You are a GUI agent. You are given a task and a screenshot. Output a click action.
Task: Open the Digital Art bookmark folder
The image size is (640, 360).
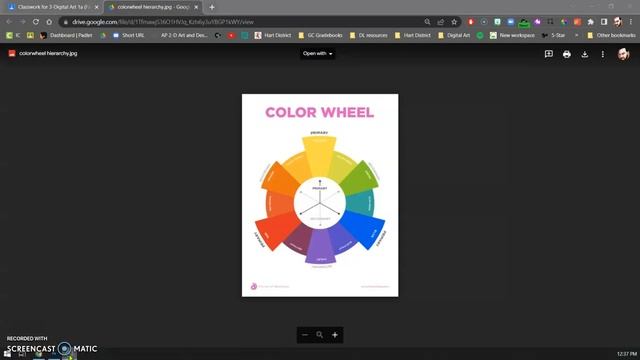454,36
